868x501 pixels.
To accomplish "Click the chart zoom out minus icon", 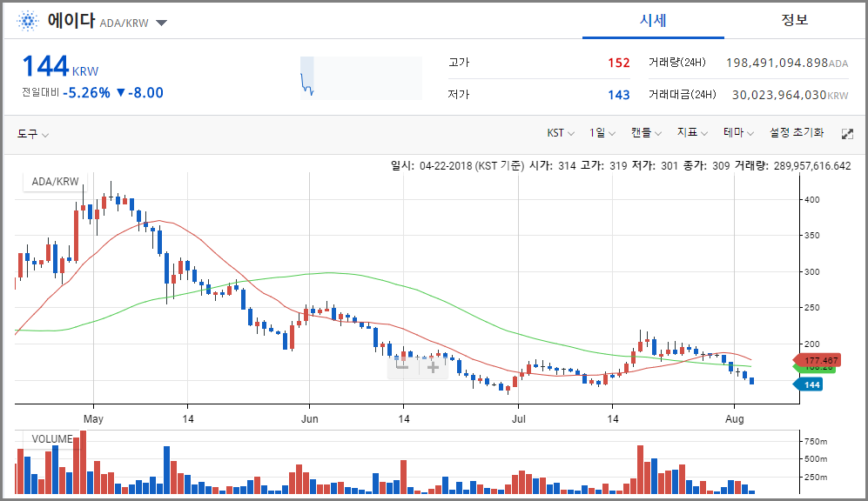I will (402, 366).
